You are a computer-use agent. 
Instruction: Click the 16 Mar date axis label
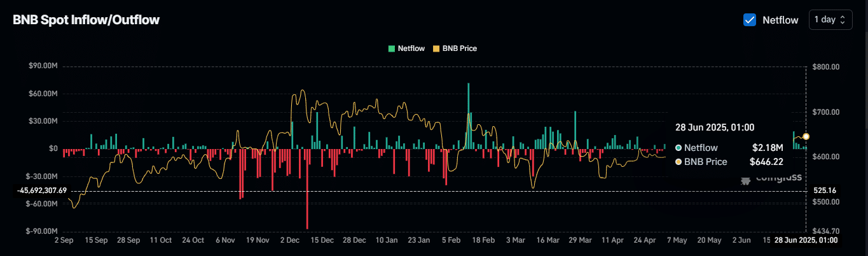[x=548, y=241]
